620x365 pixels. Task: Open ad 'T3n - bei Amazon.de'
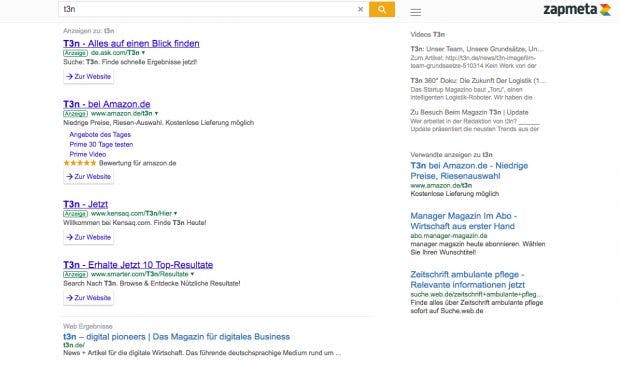pyautogui.click(x=107, y=104)
